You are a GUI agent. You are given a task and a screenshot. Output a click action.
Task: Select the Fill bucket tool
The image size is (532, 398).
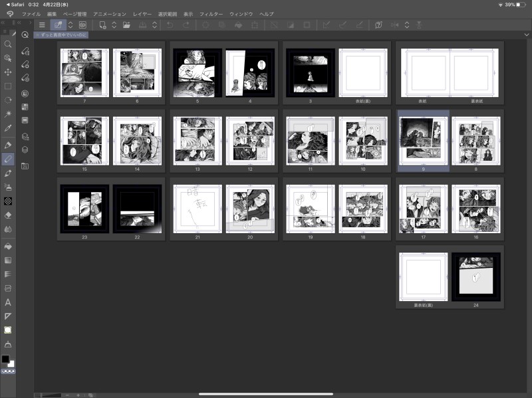point(8,246)
